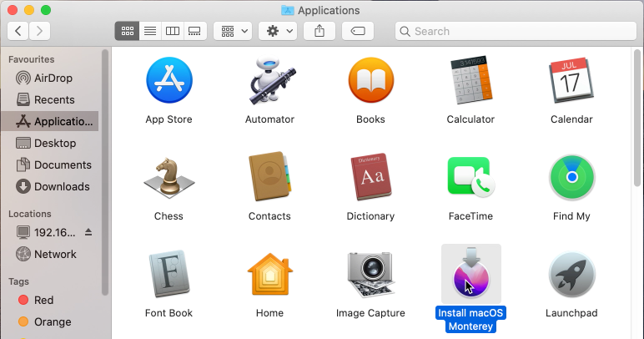Viewport: 644px width, 339px height.
Task: Click the 'Dictionary' label text
Action: click(x=370, y=216)
